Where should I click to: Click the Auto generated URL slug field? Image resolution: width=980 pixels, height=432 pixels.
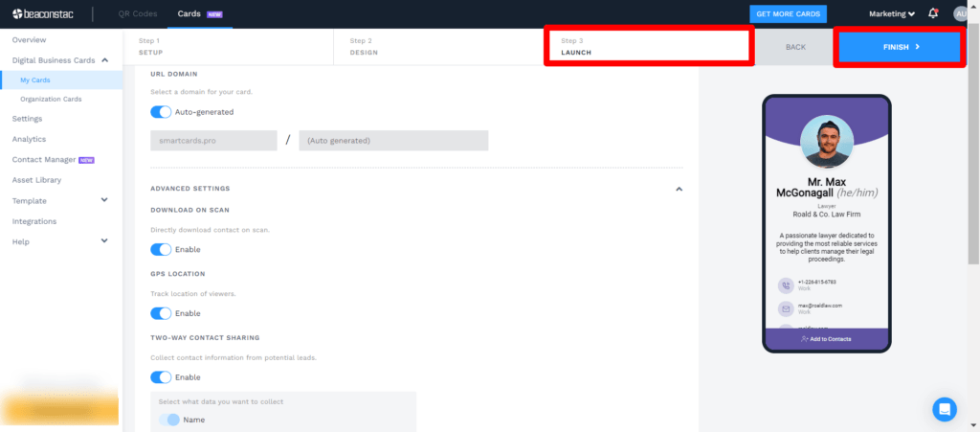393,141
